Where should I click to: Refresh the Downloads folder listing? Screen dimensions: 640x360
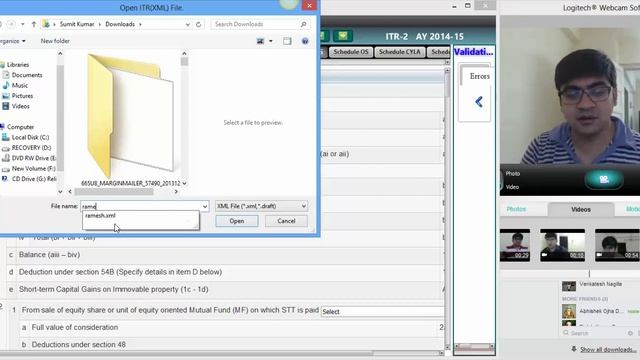(198, 24)
